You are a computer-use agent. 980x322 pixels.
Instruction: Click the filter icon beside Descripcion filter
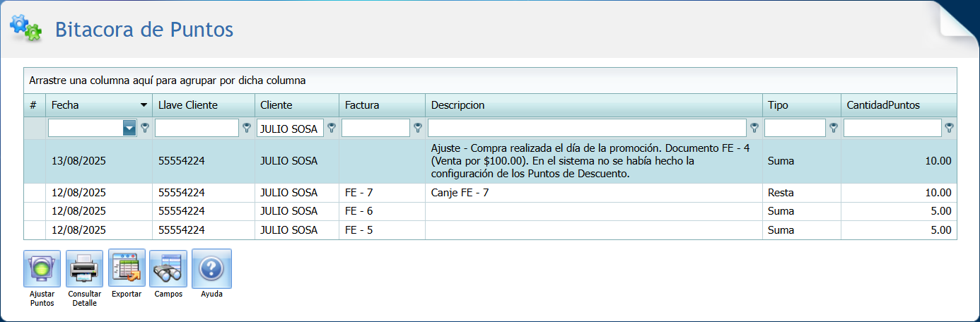754,128
